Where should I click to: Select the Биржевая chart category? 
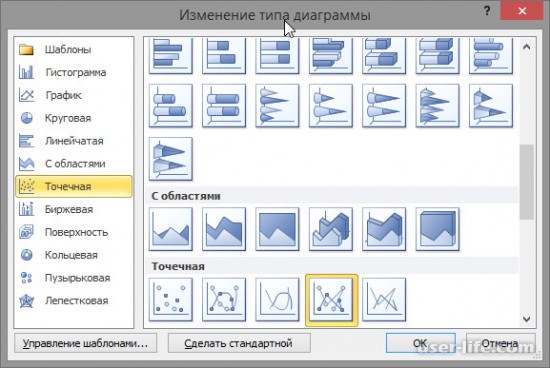tap(74, 209)
